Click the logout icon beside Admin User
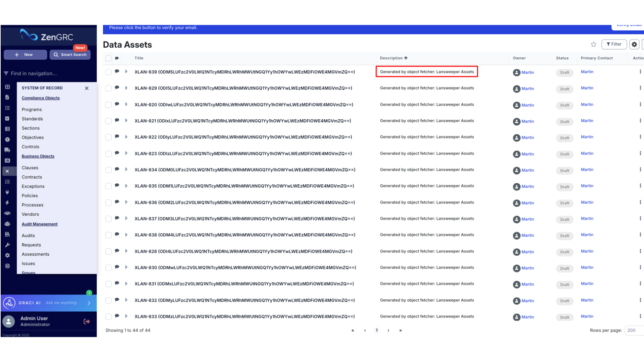This screenshot has width=644, height=362. tap(87, 321)
